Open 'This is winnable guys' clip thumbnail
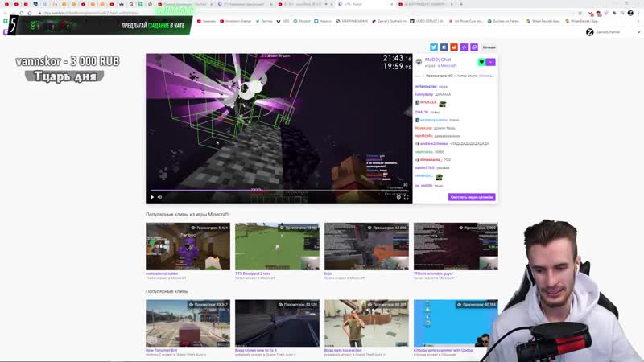The height and width of the screenshot is (362, 644). (456, 246)
